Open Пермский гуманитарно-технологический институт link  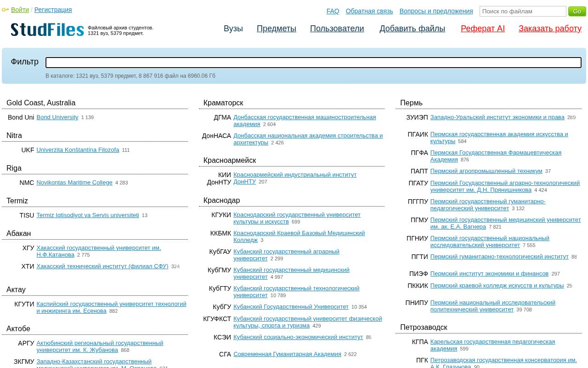[499, 257]
